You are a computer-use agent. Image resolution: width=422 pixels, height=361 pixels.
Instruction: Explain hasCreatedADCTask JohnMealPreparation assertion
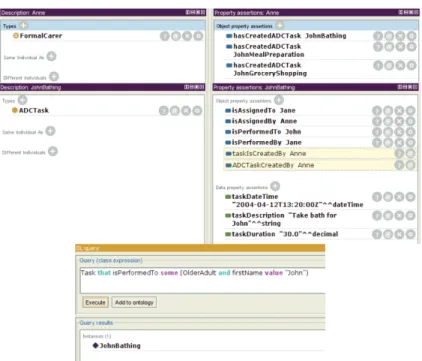pyautogui.click(x=378, y=47)
